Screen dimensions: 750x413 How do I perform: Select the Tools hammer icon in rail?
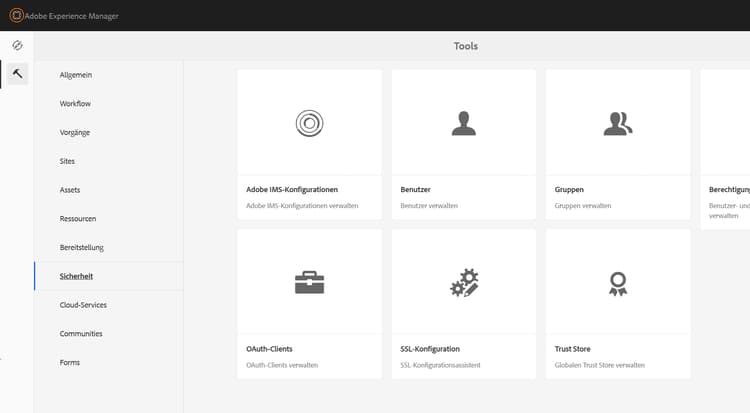pyautogui.click(x=18, y=74)
